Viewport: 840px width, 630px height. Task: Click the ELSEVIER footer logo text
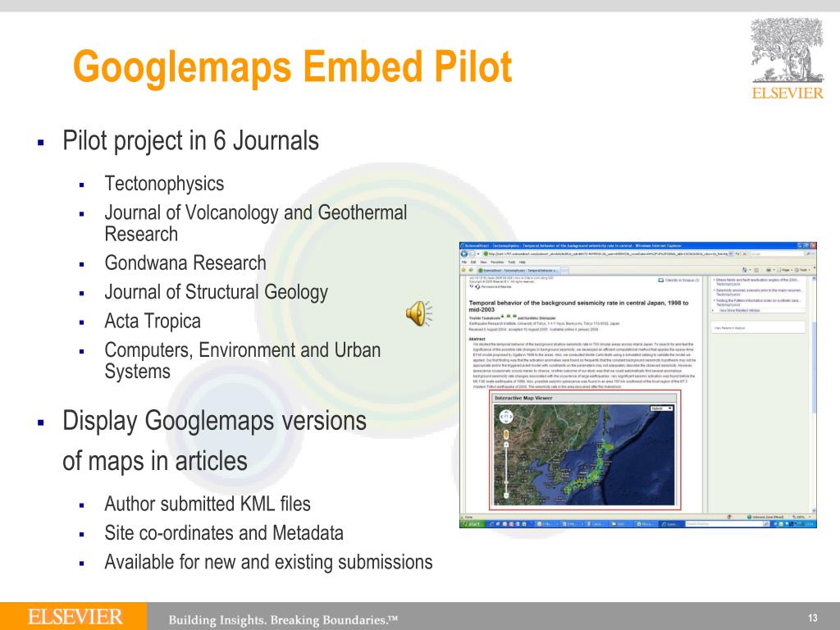(75, 617)
